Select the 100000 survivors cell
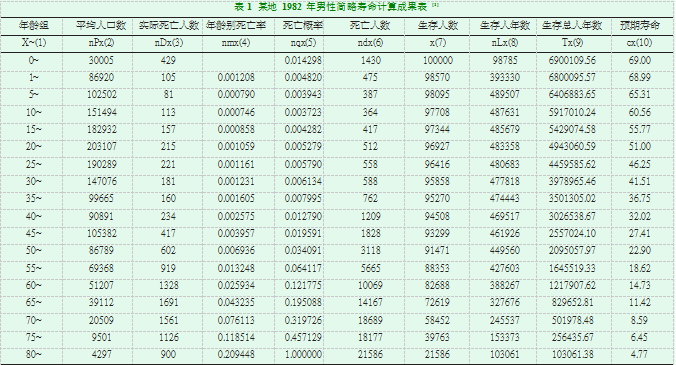 tap(438, 60)
